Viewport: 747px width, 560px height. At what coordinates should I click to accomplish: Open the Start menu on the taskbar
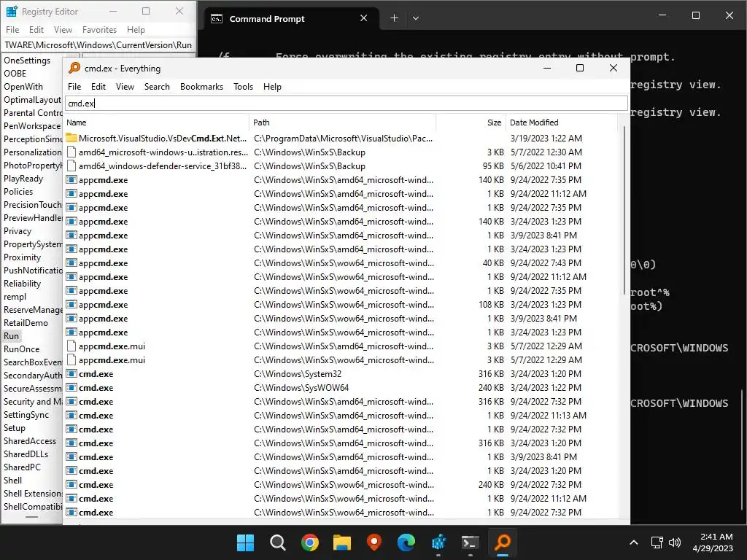click(245, 542)
